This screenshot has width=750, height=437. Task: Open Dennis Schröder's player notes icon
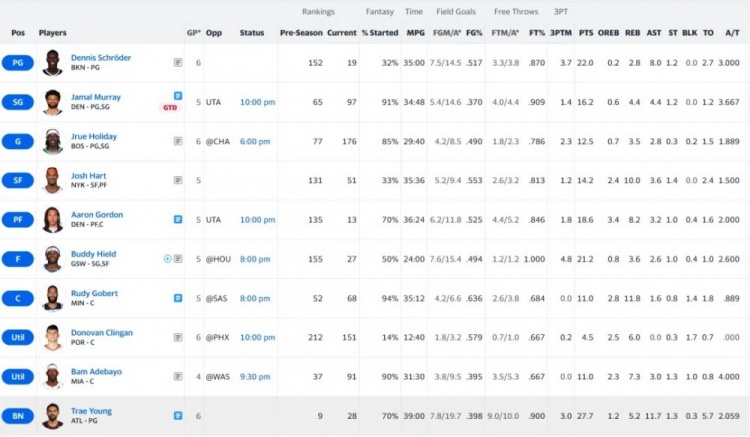(x=178, y=62)
